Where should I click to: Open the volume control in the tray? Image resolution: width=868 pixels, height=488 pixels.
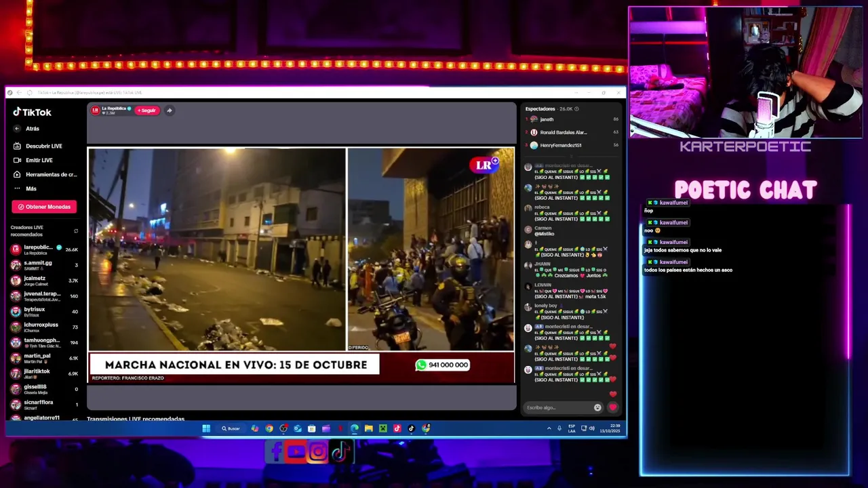[x=591, y=428]
